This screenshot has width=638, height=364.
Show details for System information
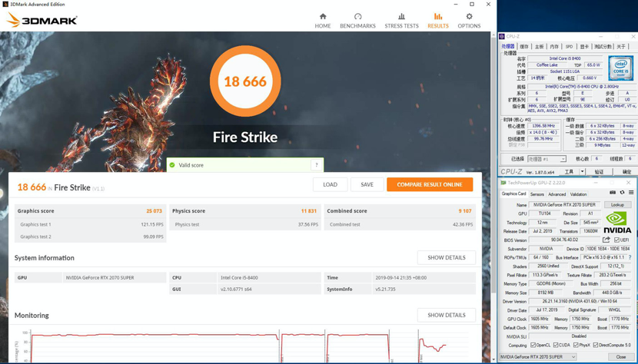pos(447,257)
